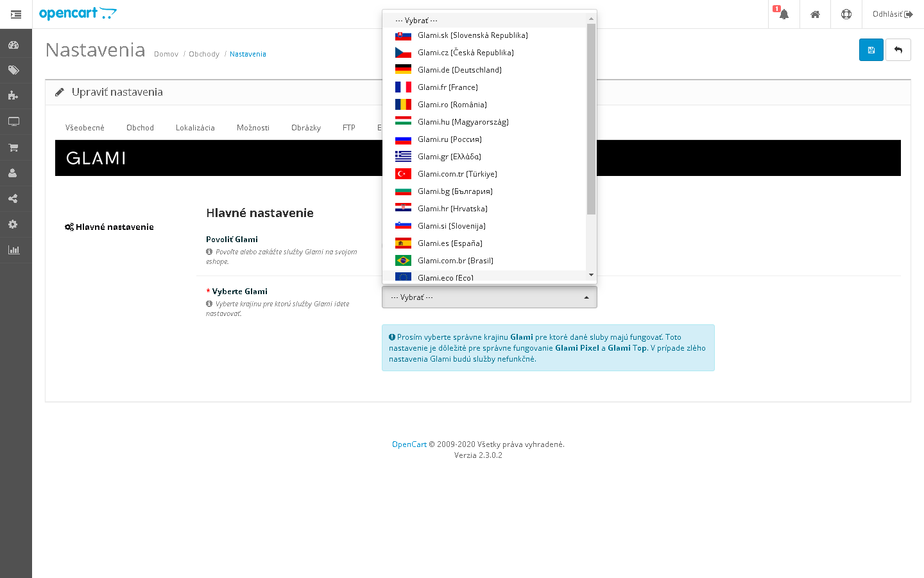Open the OpenCart footer link
This screenshot has height=578, width=924.
(409, 444)
